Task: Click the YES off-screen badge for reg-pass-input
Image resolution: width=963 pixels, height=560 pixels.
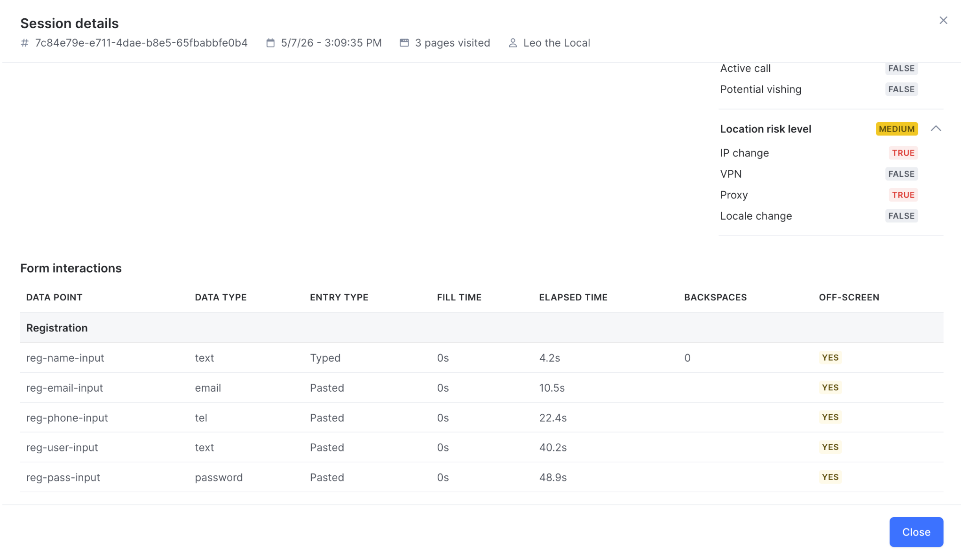Action: pyautogui.click(x=830, y=477)
